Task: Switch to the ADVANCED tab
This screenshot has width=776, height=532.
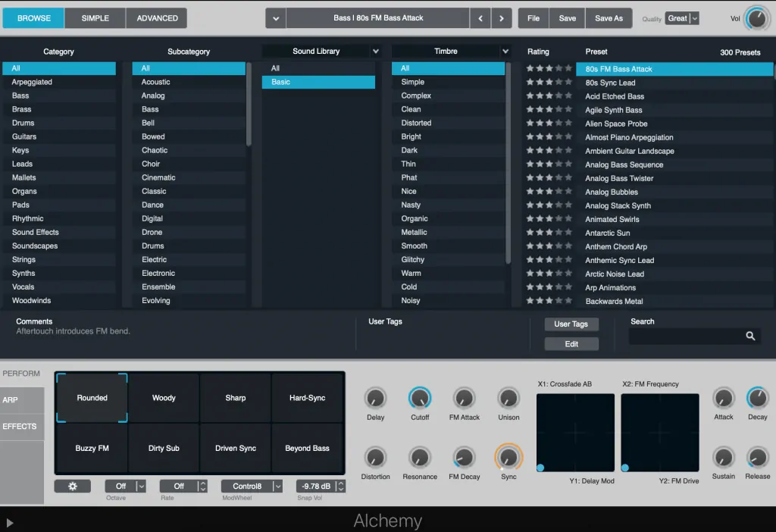Action: pos(157,18)
